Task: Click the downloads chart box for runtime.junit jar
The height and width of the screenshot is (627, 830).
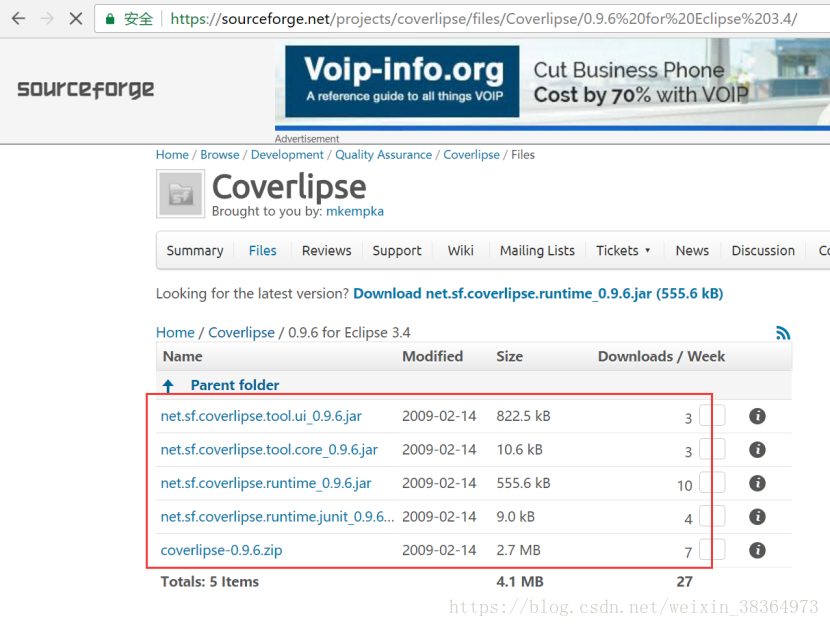Action: (x=712, y=516)
